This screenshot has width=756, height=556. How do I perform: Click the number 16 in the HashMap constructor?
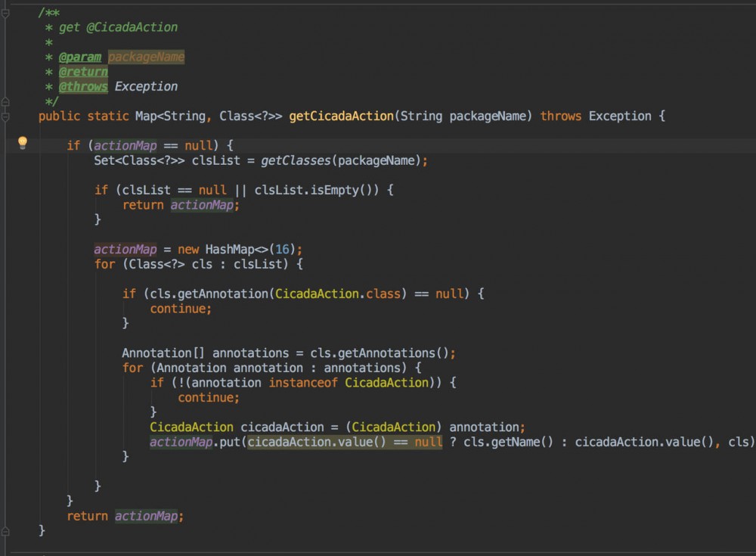pos(282,250)
